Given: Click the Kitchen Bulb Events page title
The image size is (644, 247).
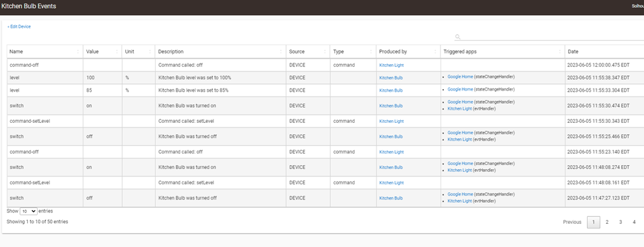Looking at the screenshot, I should (x=29, y=6).
